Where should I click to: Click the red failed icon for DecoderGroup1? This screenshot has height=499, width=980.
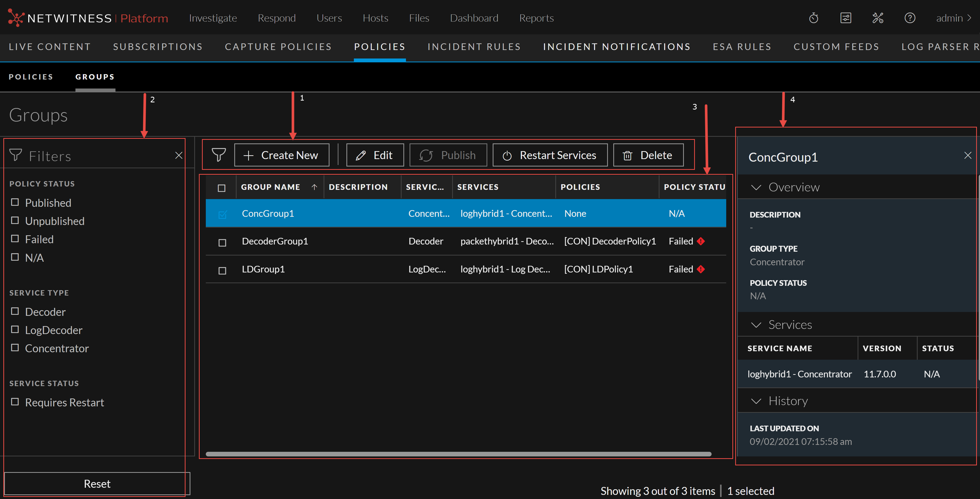pyautogui.click(x=701, y=241)
